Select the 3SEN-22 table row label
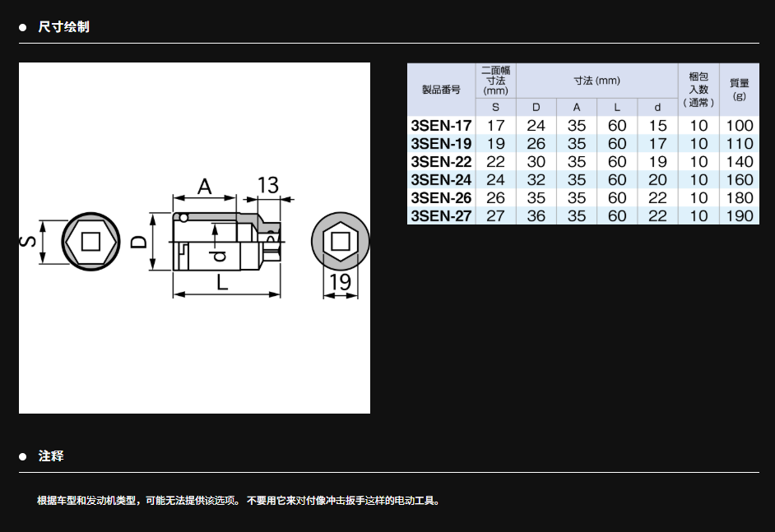Viewport: 775px width, 532px height. [x=442, y=162]
